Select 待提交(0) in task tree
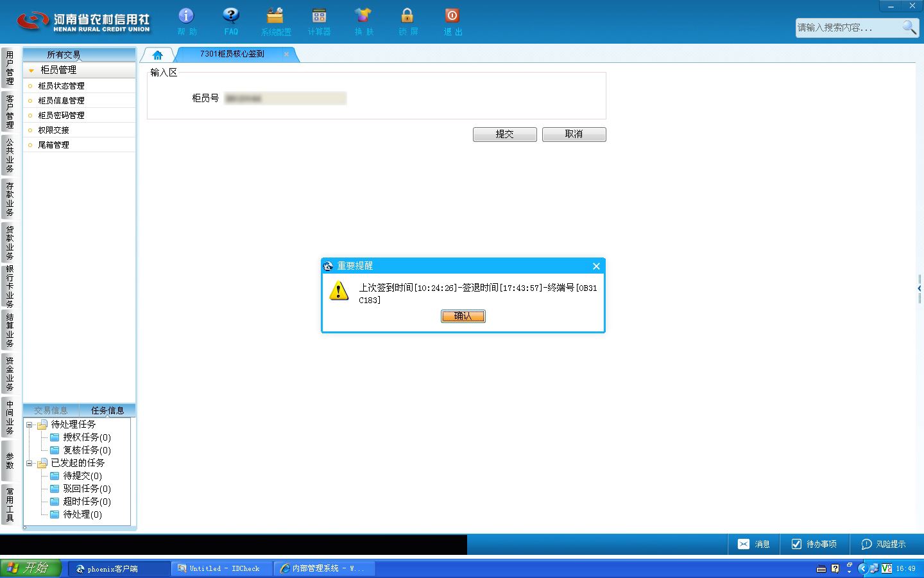 [82, 476]
